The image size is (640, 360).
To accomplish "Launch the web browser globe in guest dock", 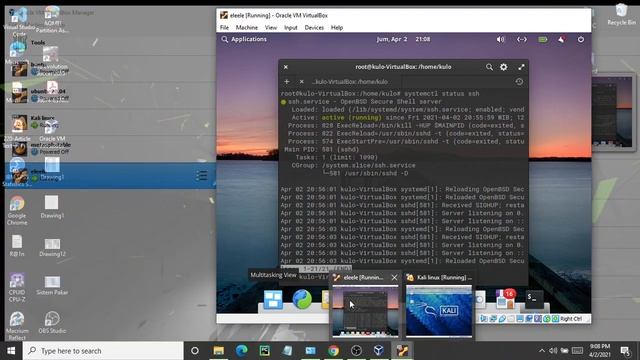I will point(302,300).
